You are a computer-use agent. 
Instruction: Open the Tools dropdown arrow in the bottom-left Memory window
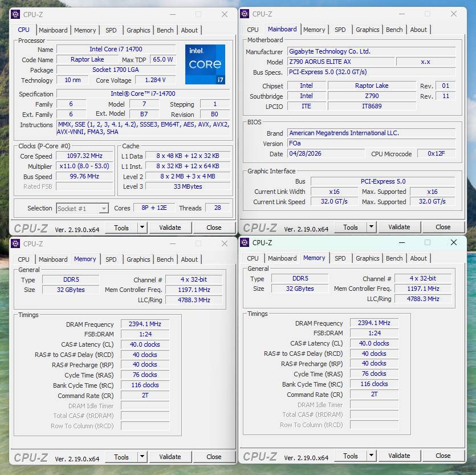point(142,457)
